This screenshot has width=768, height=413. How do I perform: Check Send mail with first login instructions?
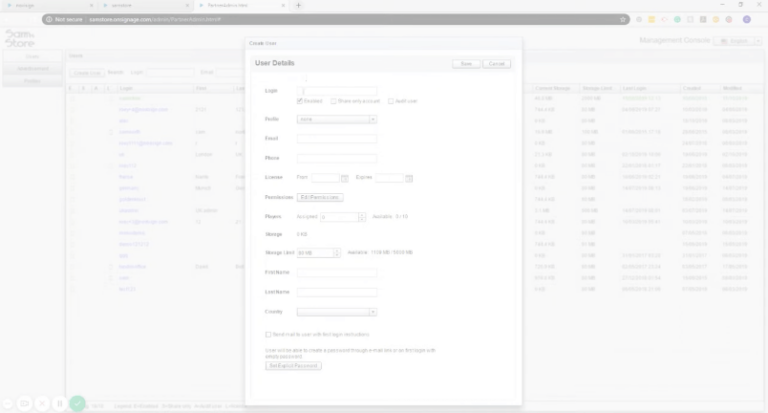(268, 334)
